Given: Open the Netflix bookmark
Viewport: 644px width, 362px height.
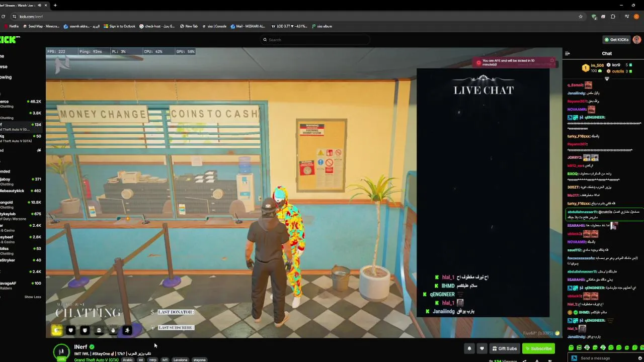Looking at the screenshot, I should 11,26.
